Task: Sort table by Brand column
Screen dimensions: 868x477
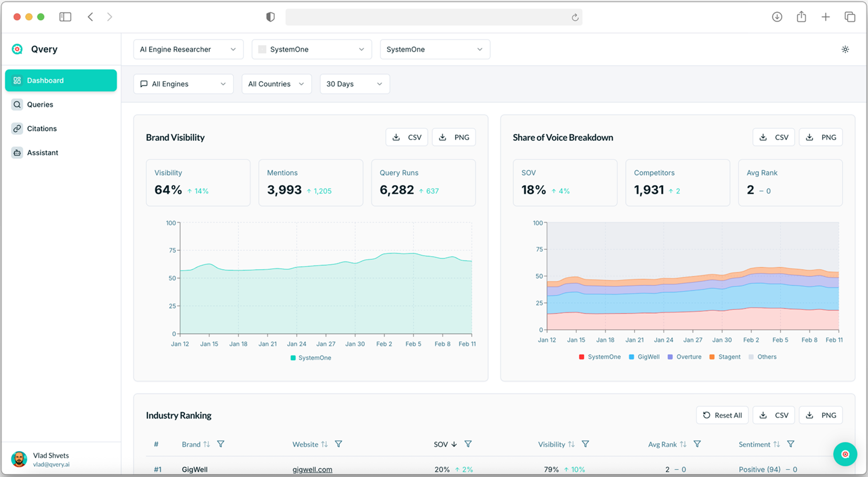Action: [207, 444]
